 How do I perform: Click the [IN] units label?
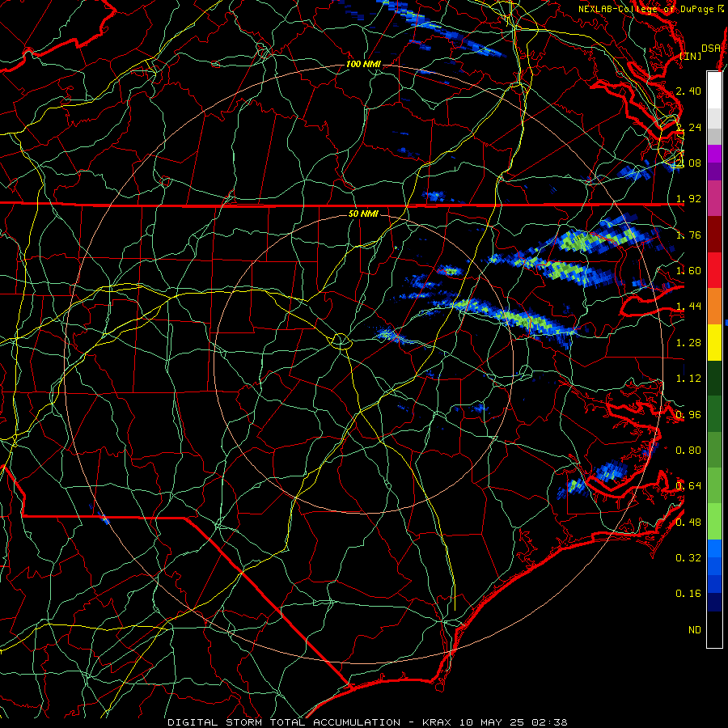click(x=691, y=56)
